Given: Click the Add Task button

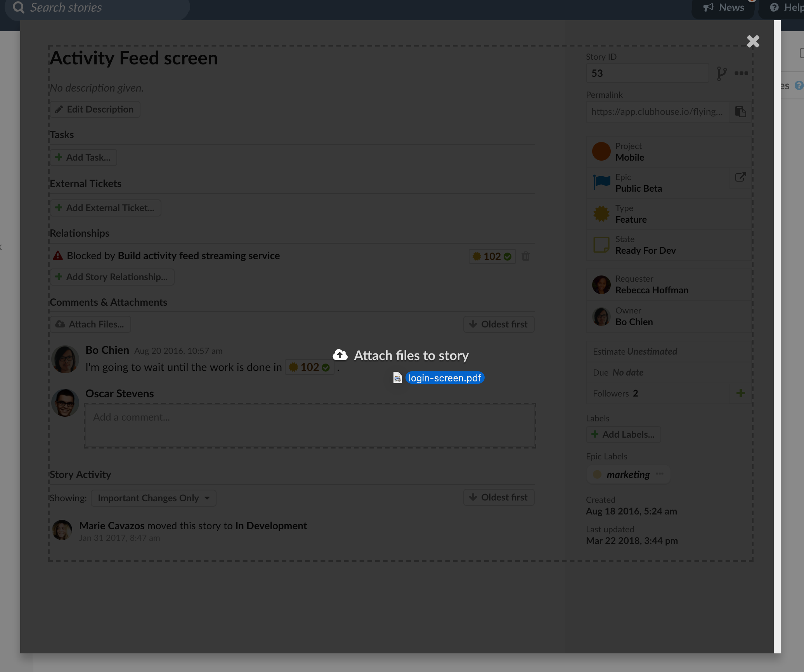Looking at the screenshot, I should pos(83,158).
